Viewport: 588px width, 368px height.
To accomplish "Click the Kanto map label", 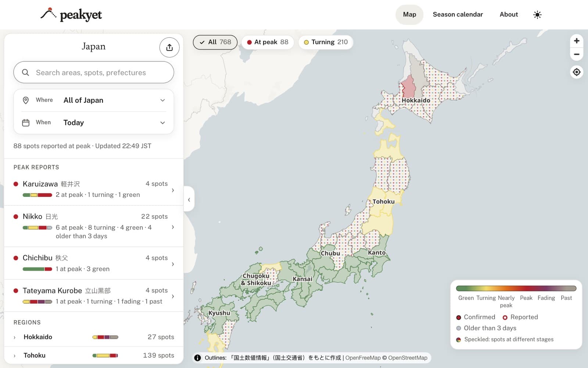I will [x=377, y=252].
